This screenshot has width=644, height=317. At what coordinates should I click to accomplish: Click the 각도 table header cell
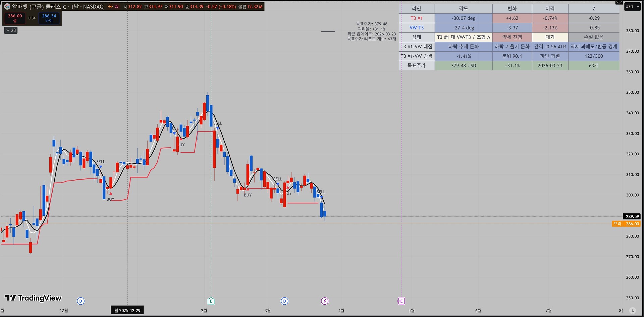click(464, 9)
